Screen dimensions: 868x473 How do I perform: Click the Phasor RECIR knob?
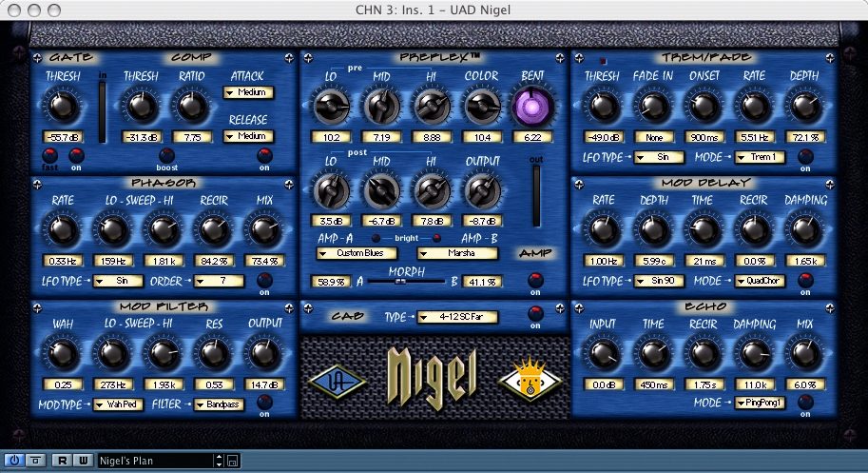pos(214,230)
